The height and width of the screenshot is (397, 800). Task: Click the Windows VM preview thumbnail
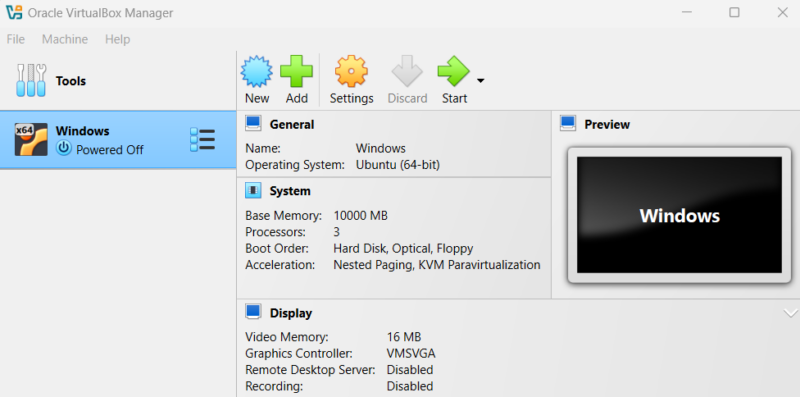pyautogui.click(x=679, y=215)
